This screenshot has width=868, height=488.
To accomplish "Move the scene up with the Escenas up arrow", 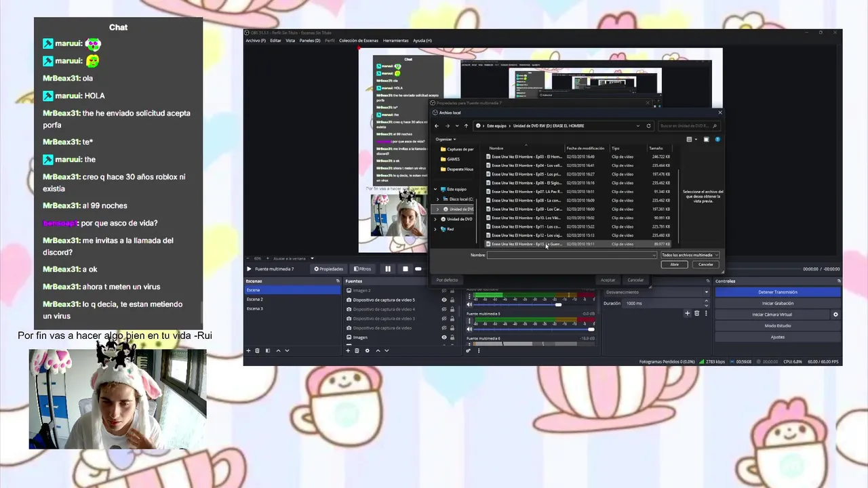I will (x=278, y=350).
